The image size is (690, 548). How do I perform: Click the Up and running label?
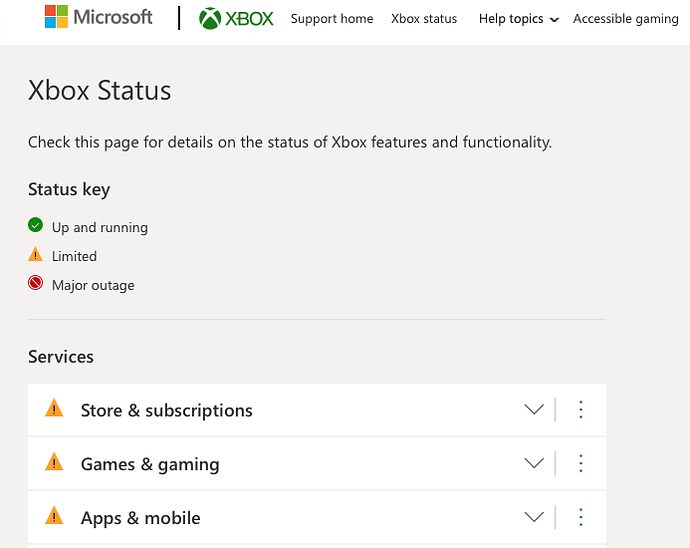tap(100, 228)
